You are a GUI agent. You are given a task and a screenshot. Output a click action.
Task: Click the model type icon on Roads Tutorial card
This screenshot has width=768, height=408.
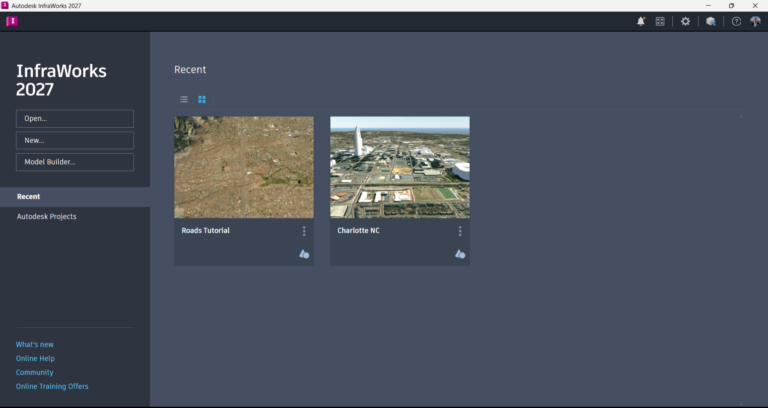pos(304,254)
